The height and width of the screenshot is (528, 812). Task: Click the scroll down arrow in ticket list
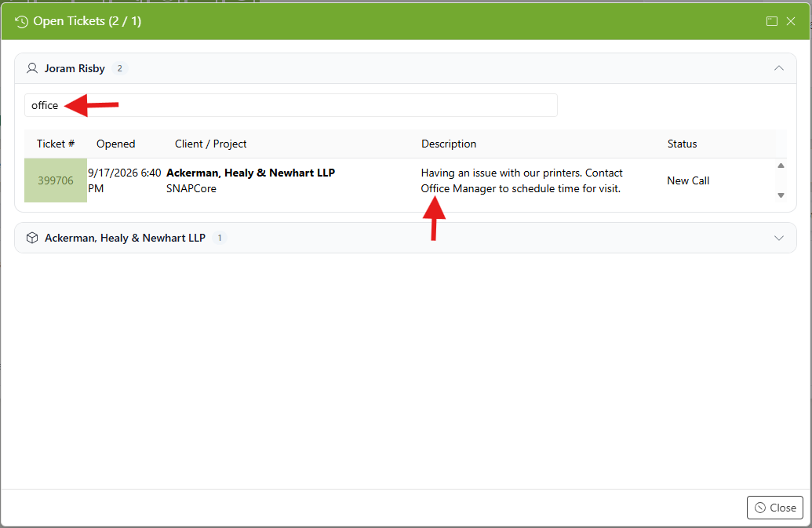point(781,195)
